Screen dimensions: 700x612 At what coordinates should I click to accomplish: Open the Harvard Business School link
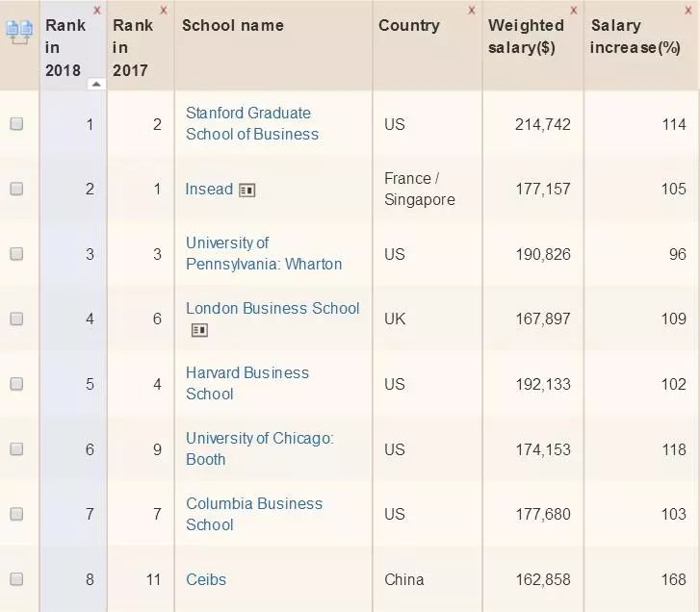pyautogui.click(x=246, y=383)
